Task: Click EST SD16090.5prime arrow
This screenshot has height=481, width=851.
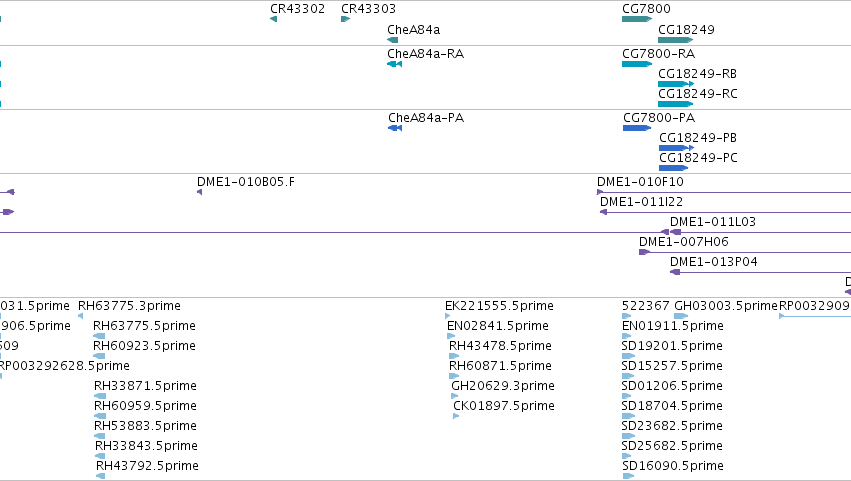Action: click(x=628, y=476)
